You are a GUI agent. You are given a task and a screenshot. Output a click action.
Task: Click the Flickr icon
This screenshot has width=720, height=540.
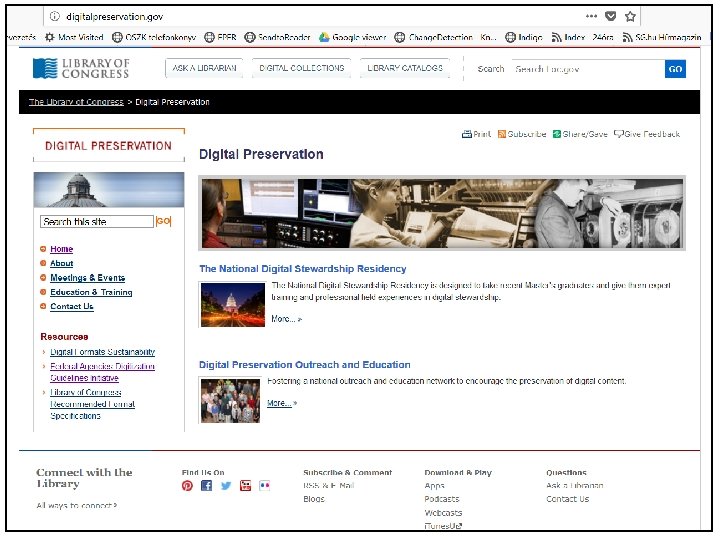pyautogui.click(x=265, y=486)
